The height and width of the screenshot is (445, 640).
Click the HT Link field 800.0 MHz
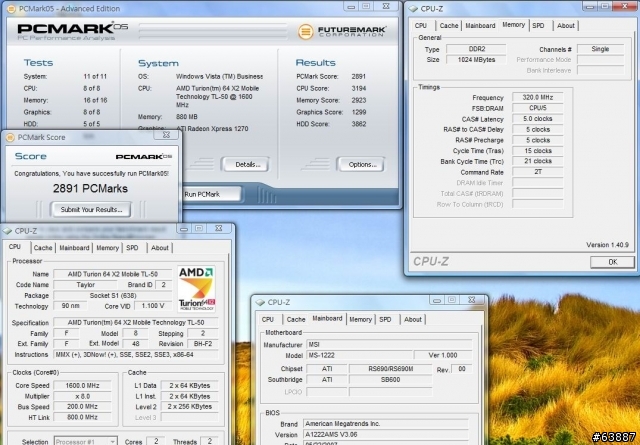coord(82,417)
